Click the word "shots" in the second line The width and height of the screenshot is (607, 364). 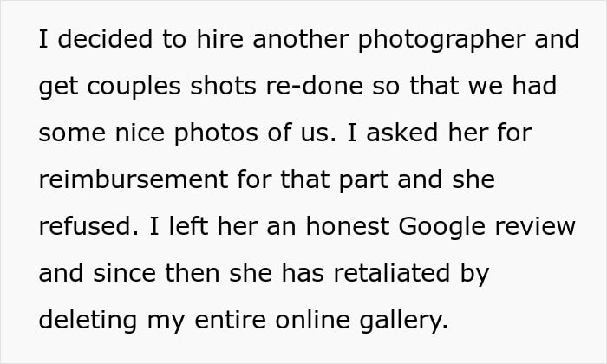point(224,86)
